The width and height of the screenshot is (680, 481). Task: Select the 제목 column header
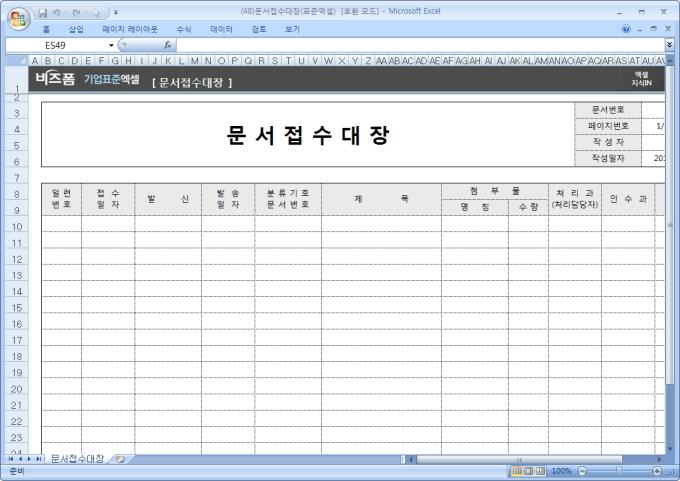(x=382, y=199)
